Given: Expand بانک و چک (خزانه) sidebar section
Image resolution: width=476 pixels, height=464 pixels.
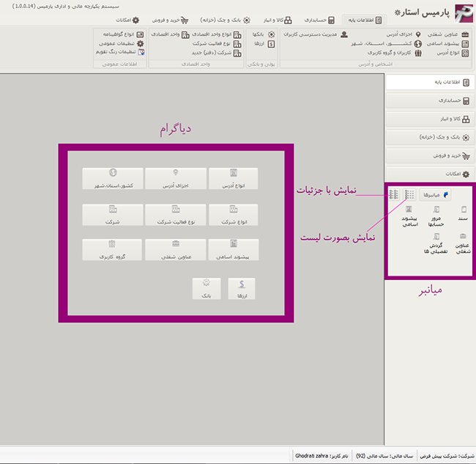Looking at the screenshot, I should pyautogui.click(x=430, y=137).
